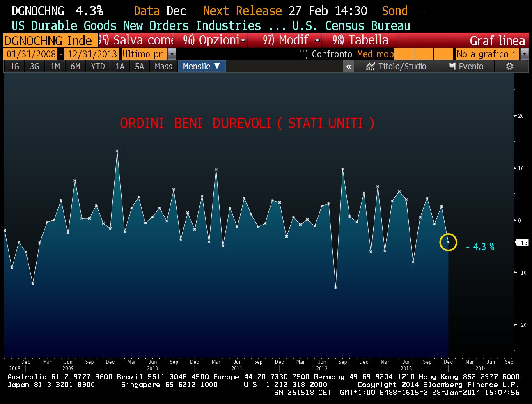Click the Data Dec header label
This screenshot has height=404, width=532.
[160, 11]
